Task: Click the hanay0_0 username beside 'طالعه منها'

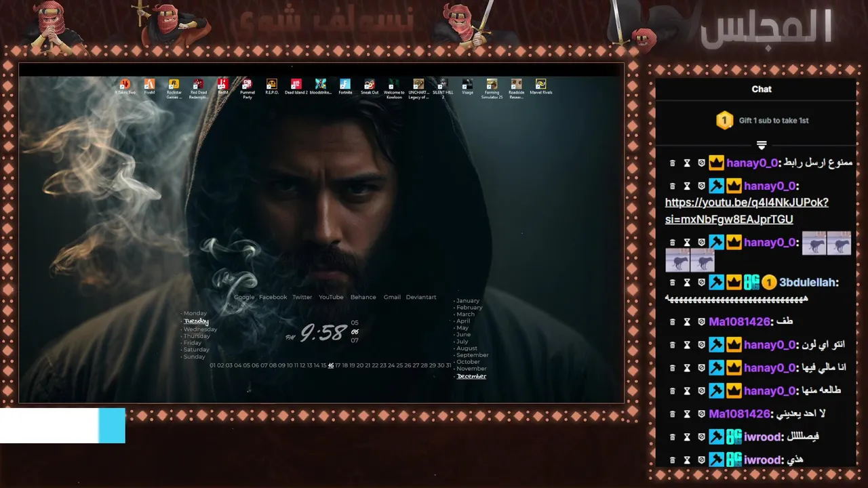Action: 770,391
